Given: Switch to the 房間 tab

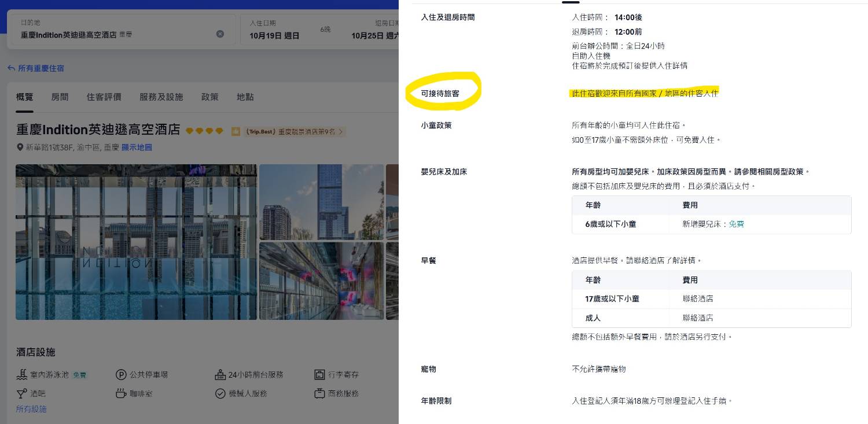Looking at the screenshot, I should point(60,97).
